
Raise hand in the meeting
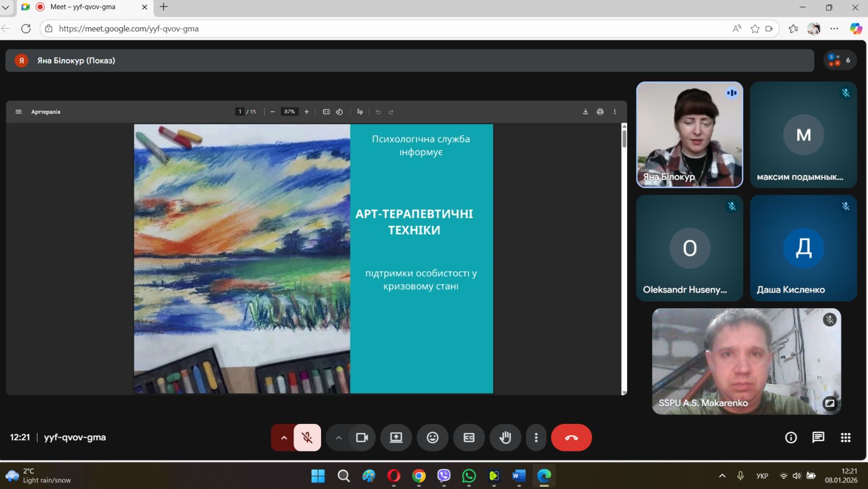(x=505, y=437)
